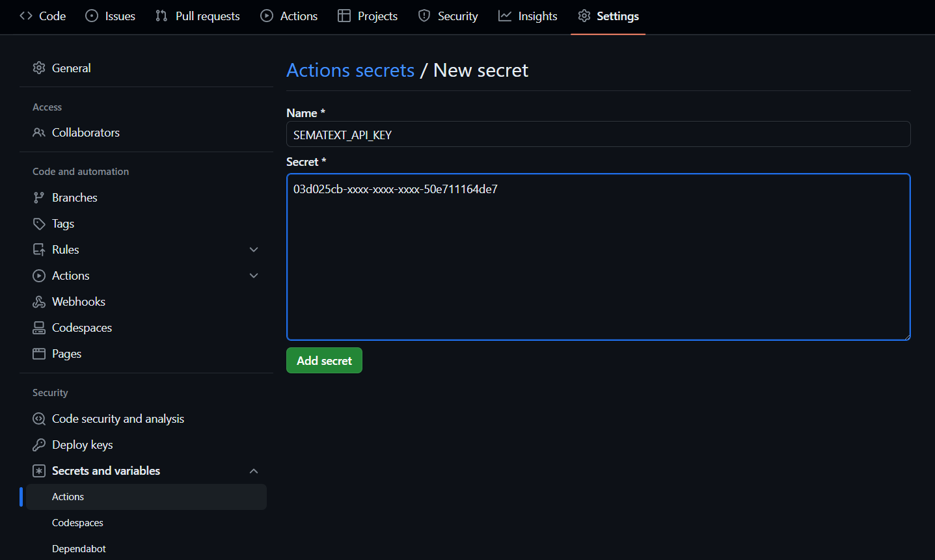Open the Security tab in top nav

[x=448, y=16]
